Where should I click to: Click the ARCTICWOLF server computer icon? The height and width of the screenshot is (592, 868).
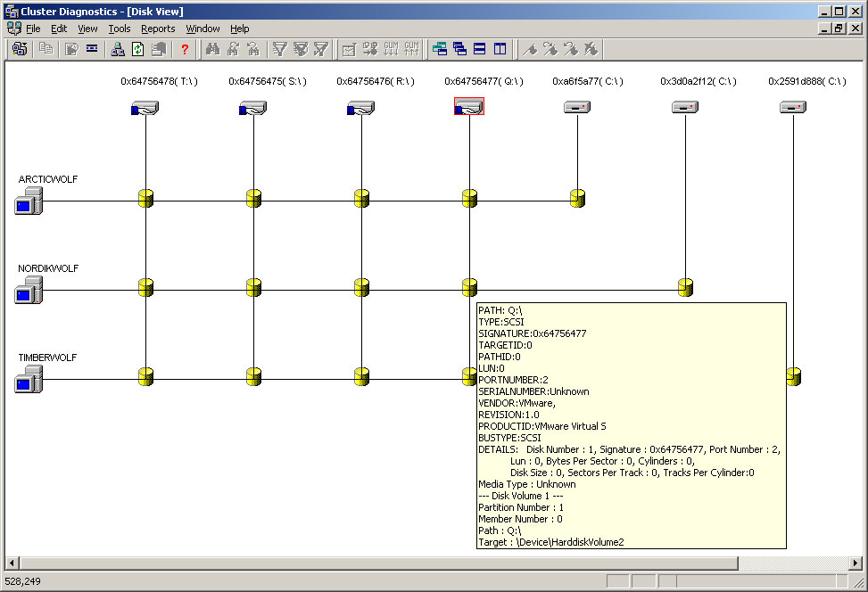(29, 201)
